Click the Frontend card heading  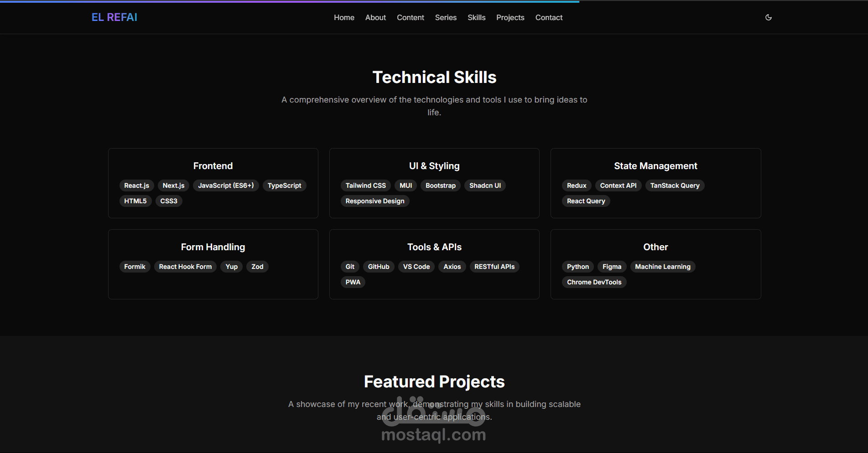[213, 166]
